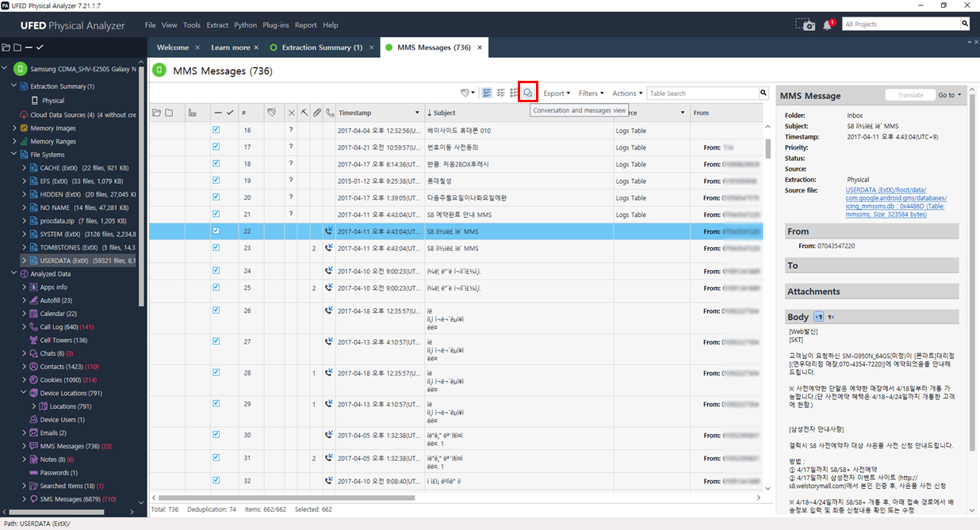980x530 pixels.
Task: Click the Memory Ranges bar icon
Action: [25, 142]
